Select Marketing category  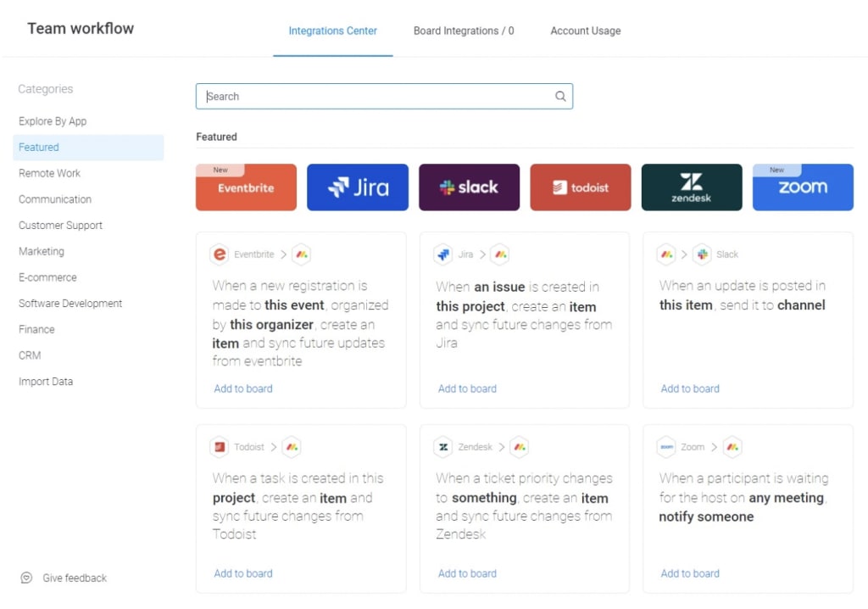coord(42,252)
